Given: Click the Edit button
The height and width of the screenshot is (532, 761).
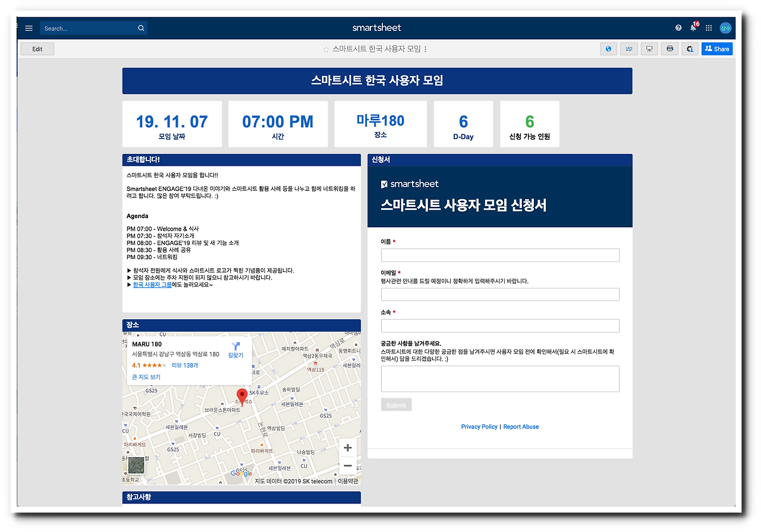Looking at the screenshot, I should (37, 49).
